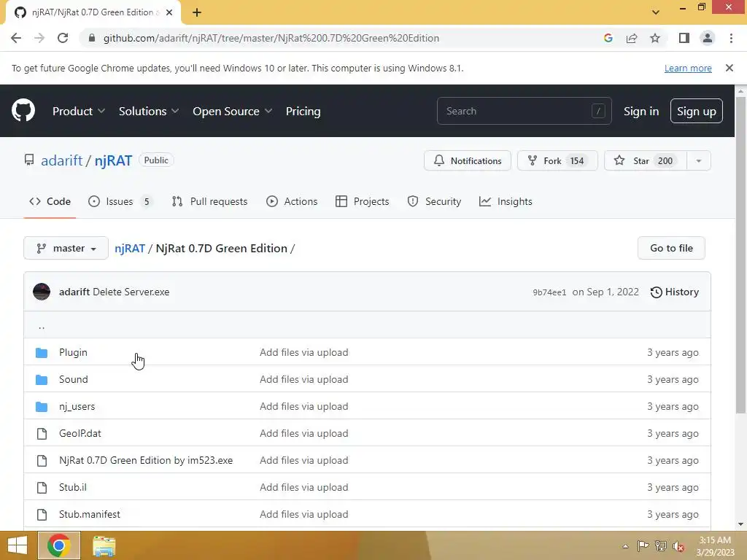Click the Windows Start button

point(18,545)
